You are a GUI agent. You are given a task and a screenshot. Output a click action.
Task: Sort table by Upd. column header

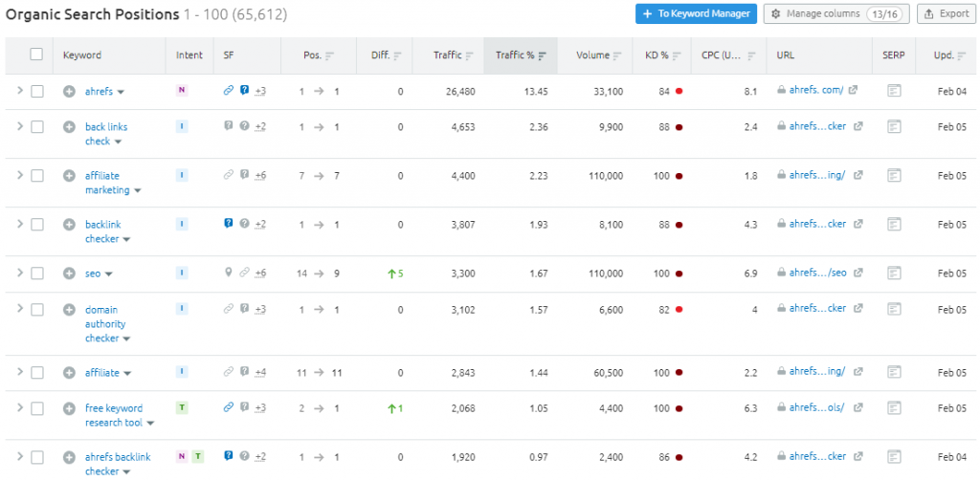click(x=950, y=55)
